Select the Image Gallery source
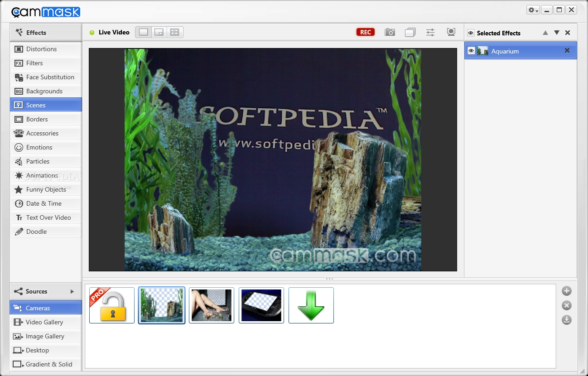Screen dimensions: 588x376 click(x=46, y=336)
